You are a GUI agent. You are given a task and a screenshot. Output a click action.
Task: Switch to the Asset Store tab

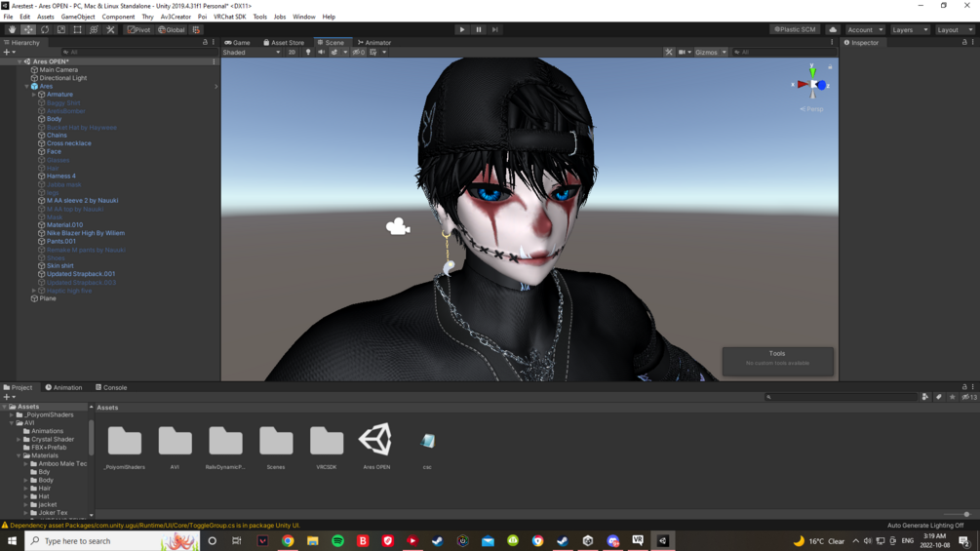(284, 43)
